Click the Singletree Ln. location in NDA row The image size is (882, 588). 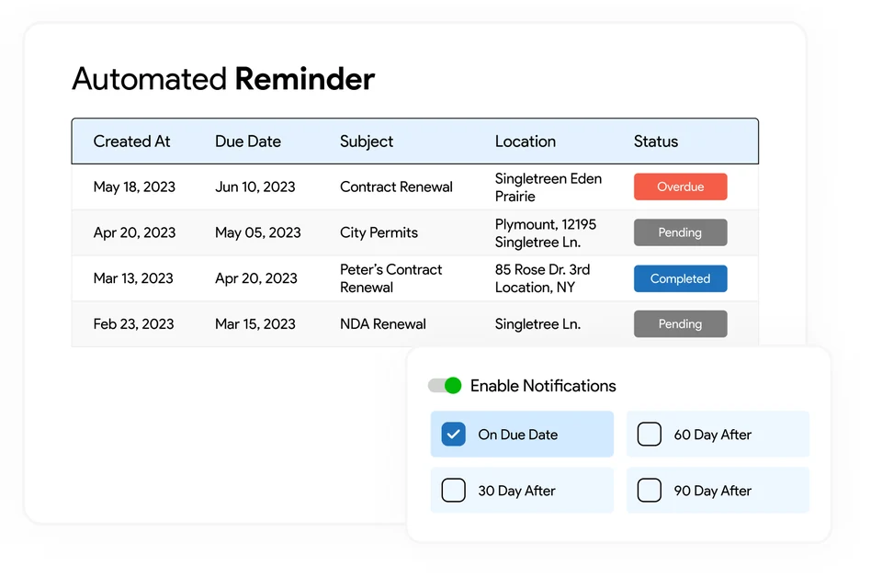(x=537, y=324)
